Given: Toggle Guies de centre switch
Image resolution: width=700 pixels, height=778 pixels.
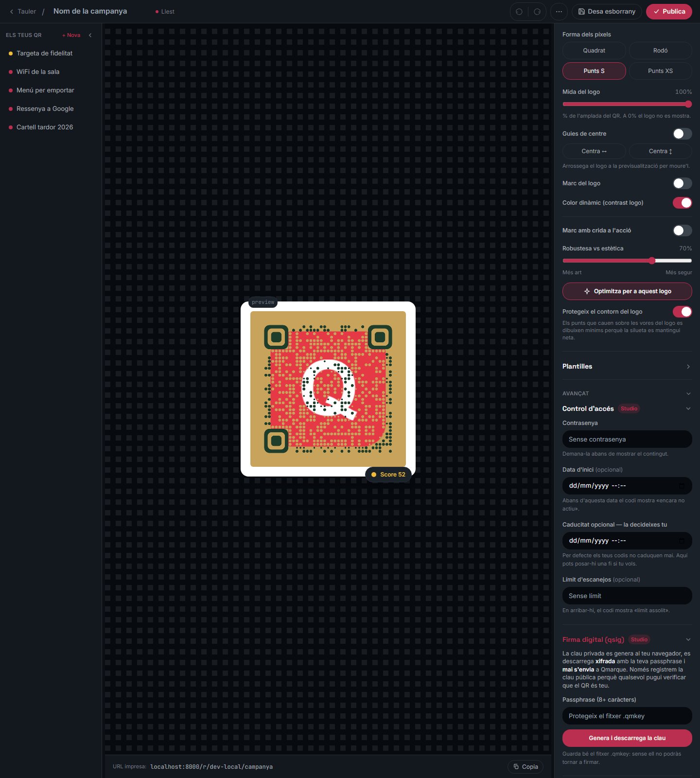Looking at the screenshot, I should point(682,134).
